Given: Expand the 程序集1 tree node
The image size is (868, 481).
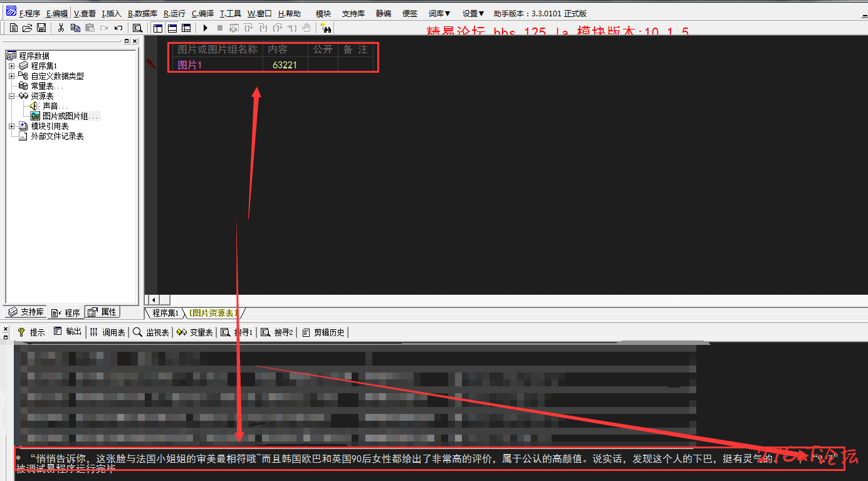Looking at the screenshot, I should [x=11, y=66].
